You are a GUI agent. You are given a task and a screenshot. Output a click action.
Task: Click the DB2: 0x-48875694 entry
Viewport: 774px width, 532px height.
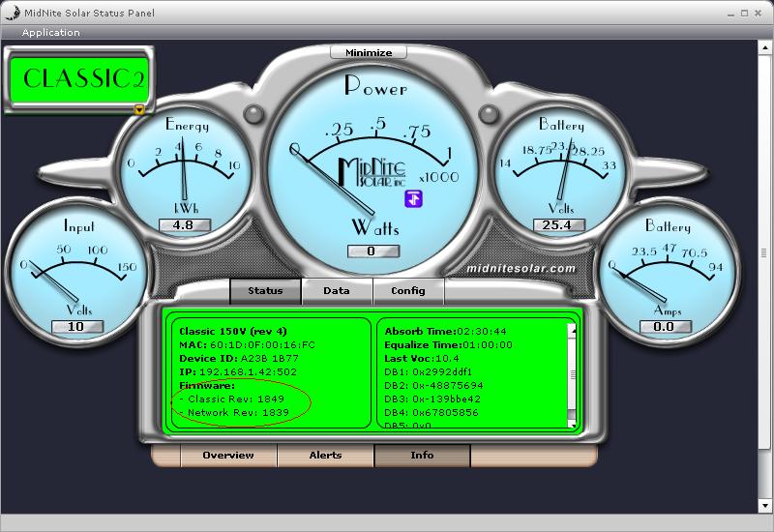click(433, 385)
